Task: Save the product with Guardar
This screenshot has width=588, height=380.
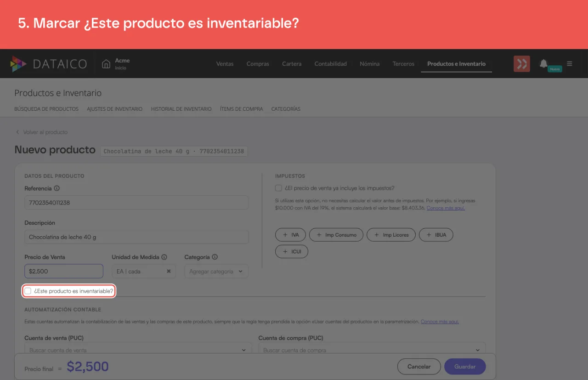Action: pyautogui.click(x=465, y=367)
